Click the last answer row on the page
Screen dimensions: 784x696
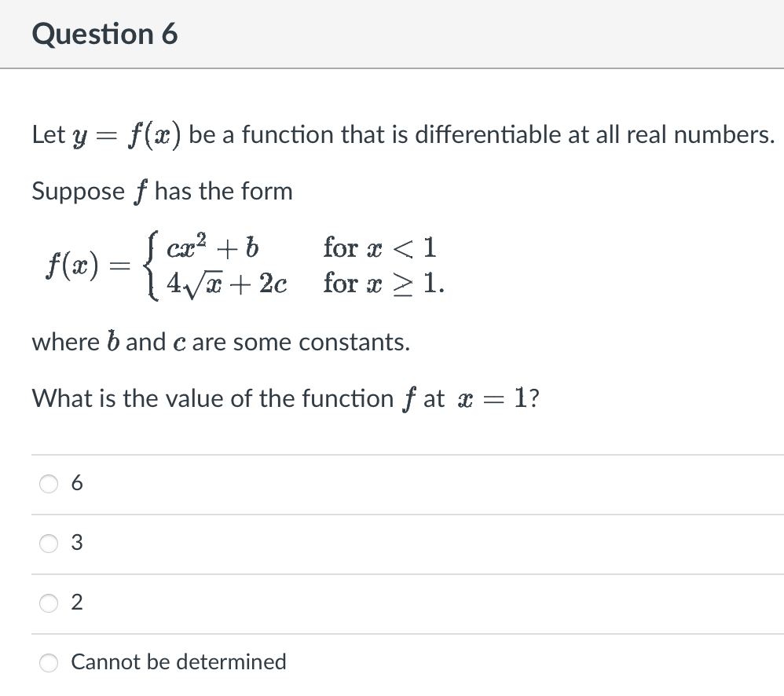[x=314, y=663]
